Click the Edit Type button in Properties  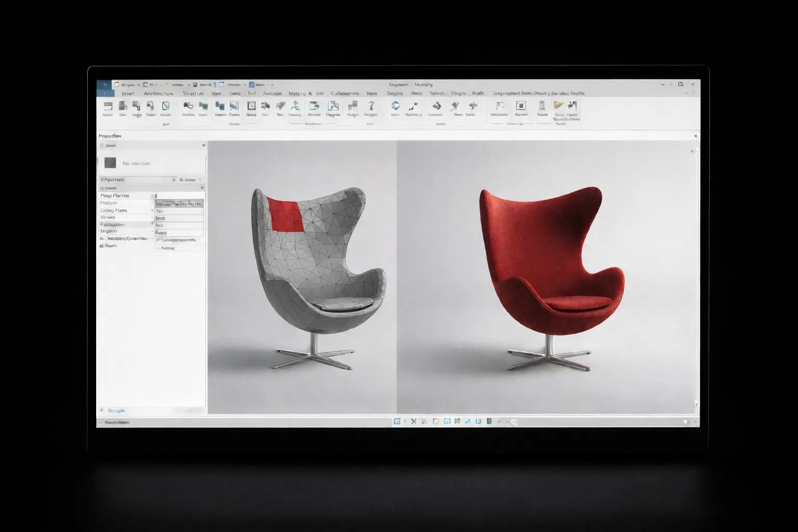187,179
